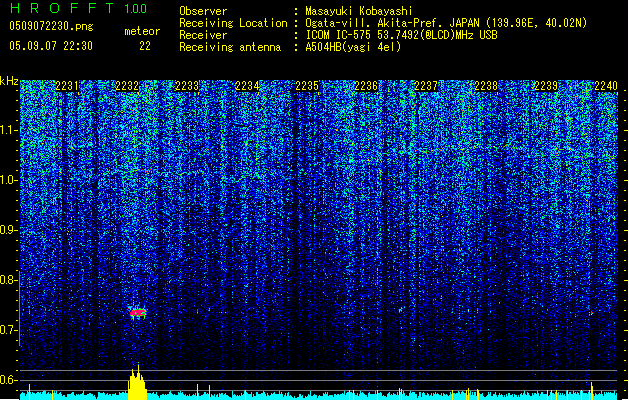629x400 pixels.
Task: Select observer name Masayuki Kobayashi
Action: coord(359,11)
